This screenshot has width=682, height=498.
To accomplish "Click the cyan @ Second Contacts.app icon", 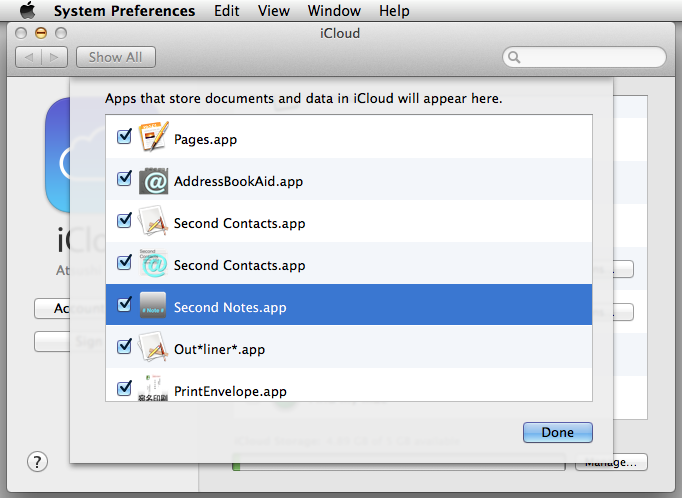I will (x=153, y=263).
